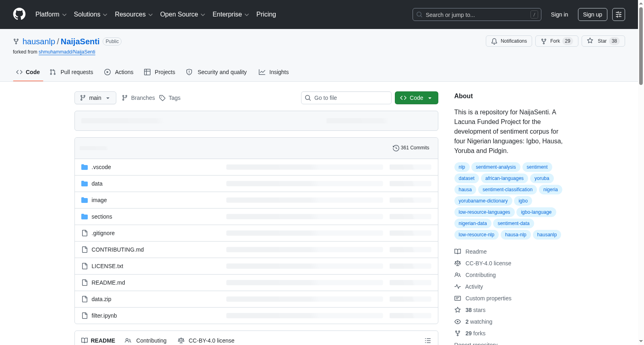Open the sections folder
Image resolution: width=644 pixels, height=345 pixels.
102,217
